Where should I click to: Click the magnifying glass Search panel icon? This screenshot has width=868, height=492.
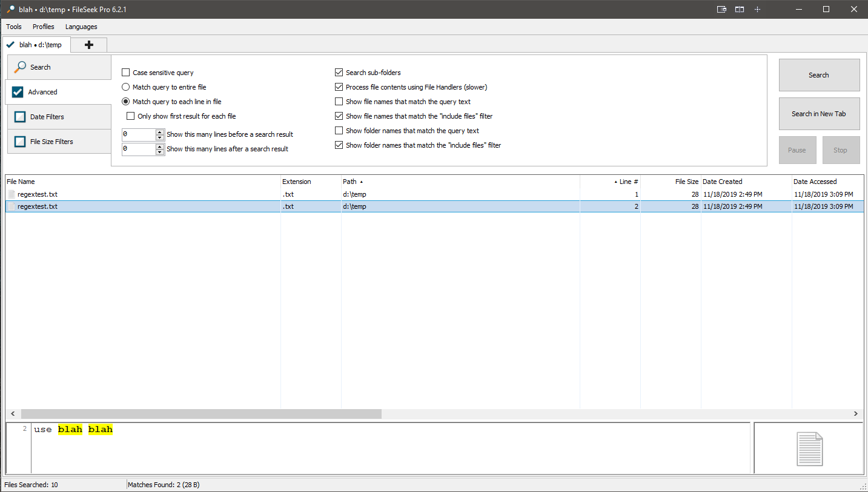tap(21, 67)
